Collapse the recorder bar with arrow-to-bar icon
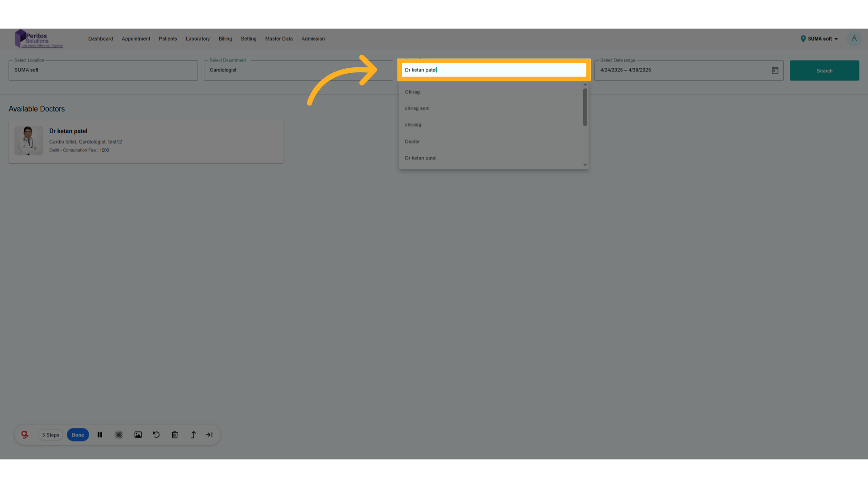868x488 pixels. [209, 435]
